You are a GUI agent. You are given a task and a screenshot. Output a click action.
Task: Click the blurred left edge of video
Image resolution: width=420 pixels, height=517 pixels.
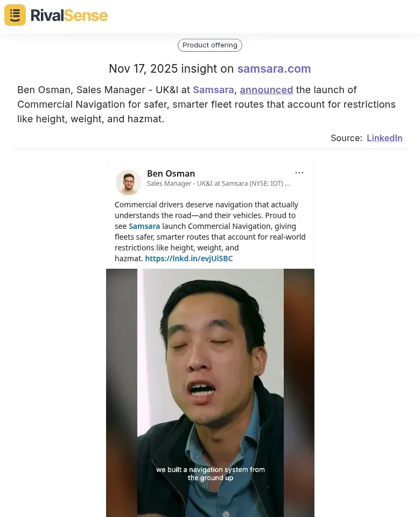point(122,393)
